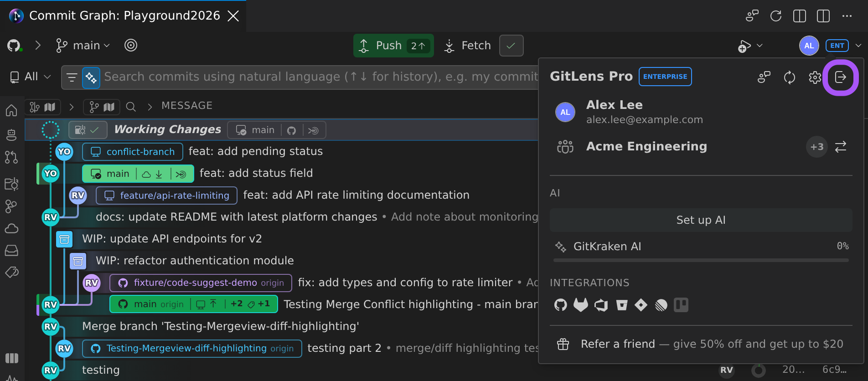
Task: Click the GitKraken AI usage progress bar
Action: [x=701, y=260]
